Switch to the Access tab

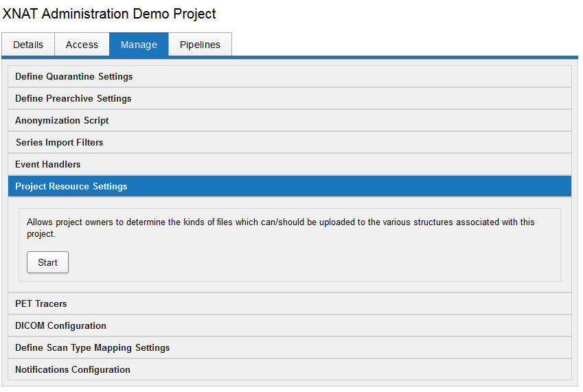pyautogui.click(x=82, y=45)
